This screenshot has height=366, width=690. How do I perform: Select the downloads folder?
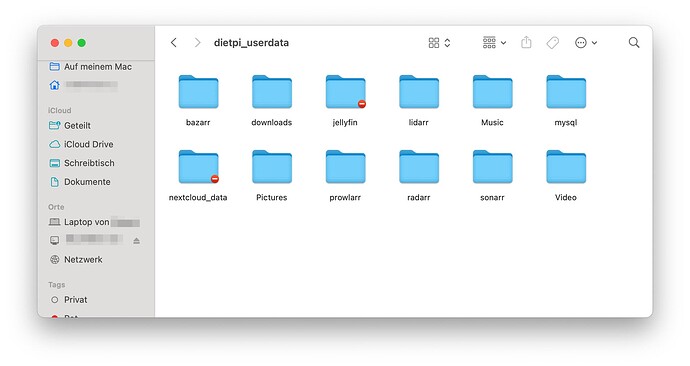tap(272, 100)
